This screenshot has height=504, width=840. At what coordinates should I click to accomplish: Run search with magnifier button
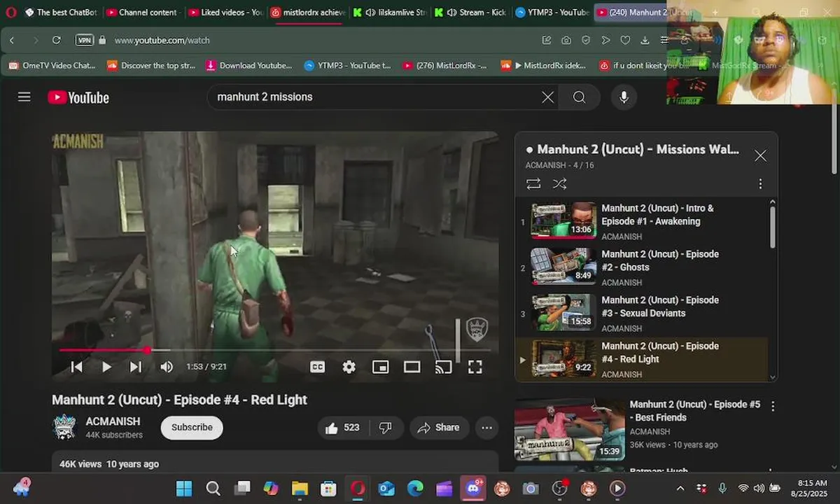580,97
